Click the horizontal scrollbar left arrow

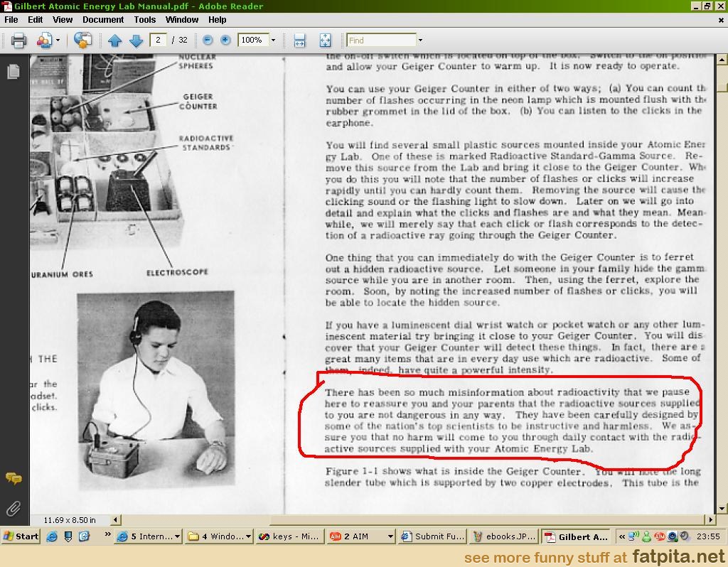tap(116, 519)
